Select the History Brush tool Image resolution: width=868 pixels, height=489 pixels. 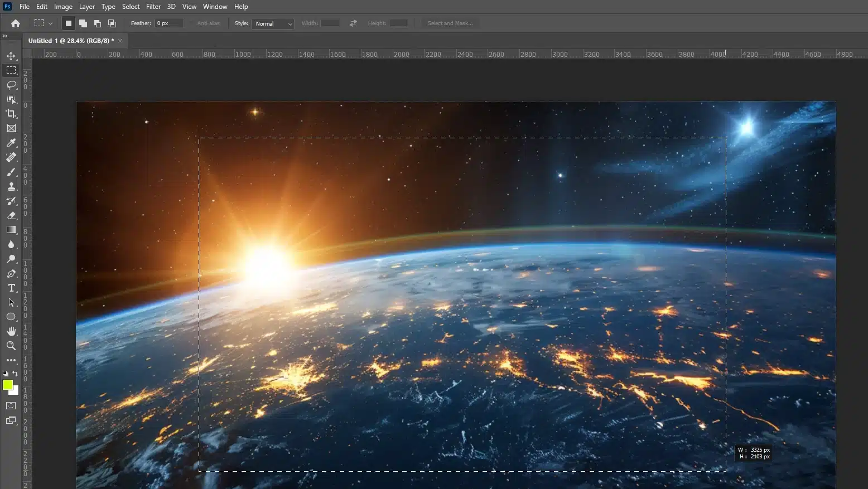pyautogui.click(x=11, y=201)
